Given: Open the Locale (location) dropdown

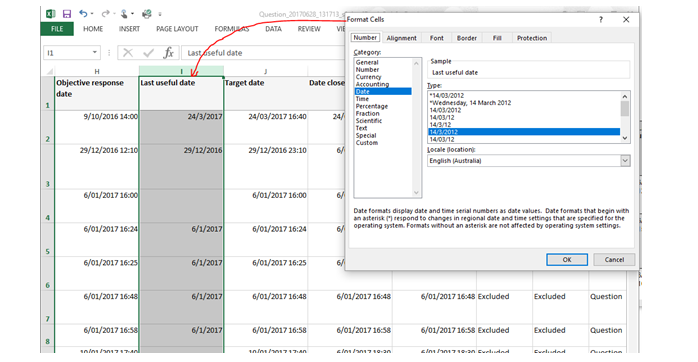Looking at the screenshot, I should pos(625,161).
